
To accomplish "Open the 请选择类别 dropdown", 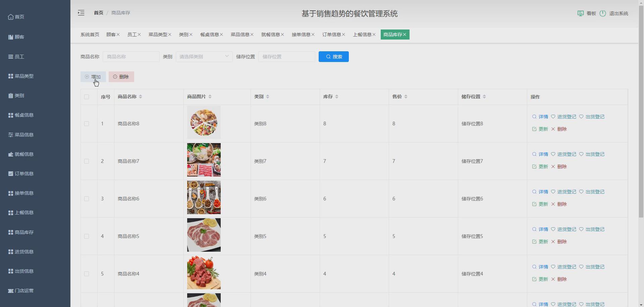I will (204, 56).
